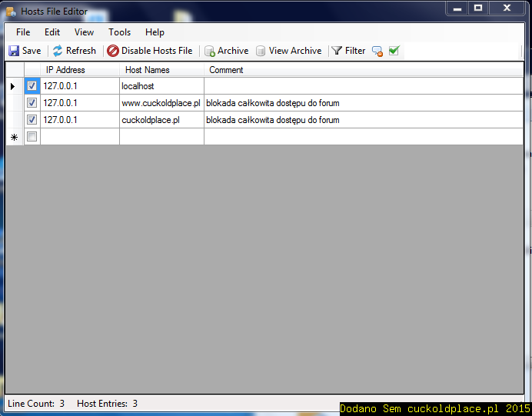This screenshot has width=532, height=416.
Task: Click the Save disk icon
Action: pos(14,51)
